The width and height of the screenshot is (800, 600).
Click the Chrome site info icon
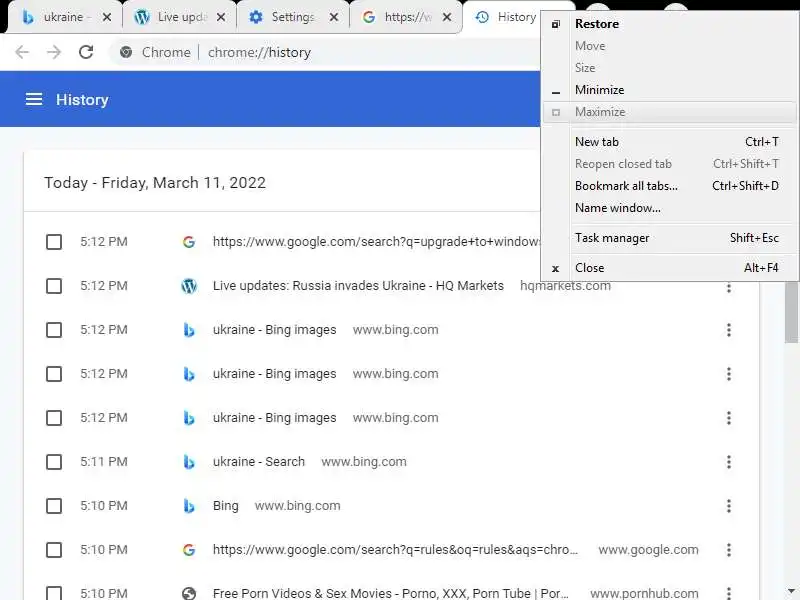pos(126,52)
